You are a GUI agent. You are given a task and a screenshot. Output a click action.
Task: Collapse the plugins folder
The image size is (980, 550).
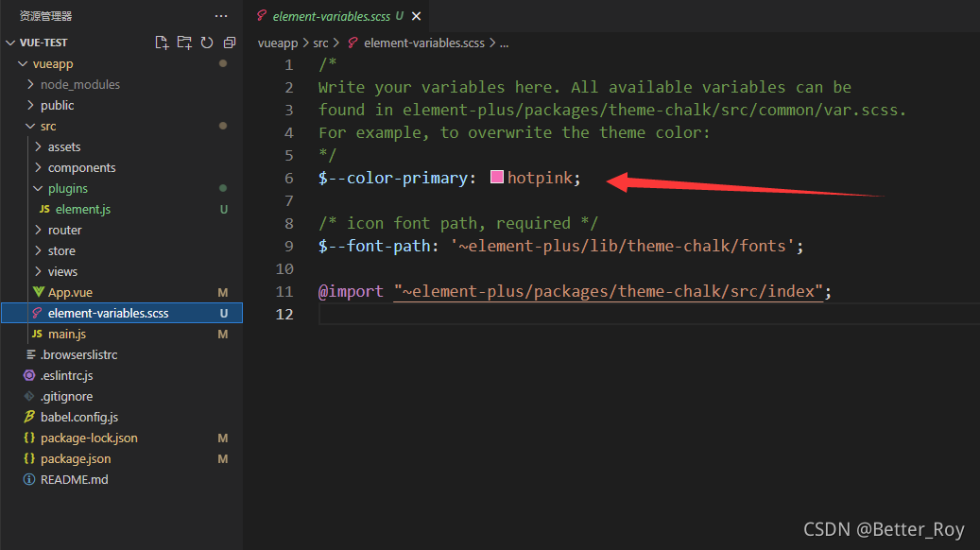click(38, 188)
